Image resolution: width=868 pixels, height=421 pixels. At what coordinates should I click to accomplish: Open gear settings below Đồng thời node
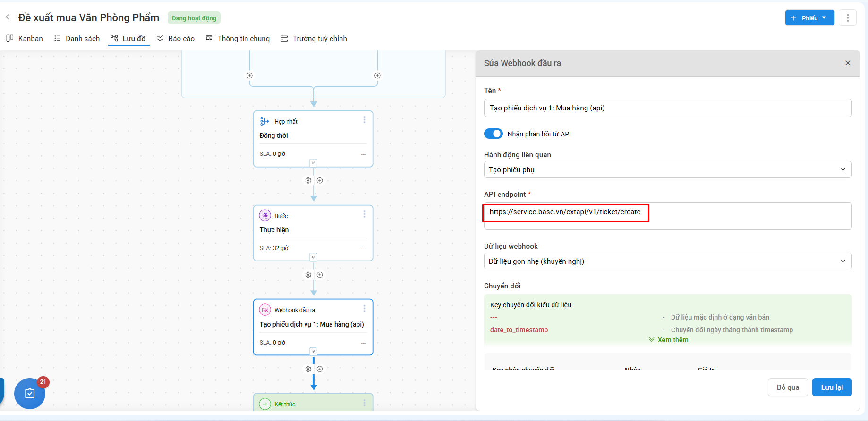(308, 180)
